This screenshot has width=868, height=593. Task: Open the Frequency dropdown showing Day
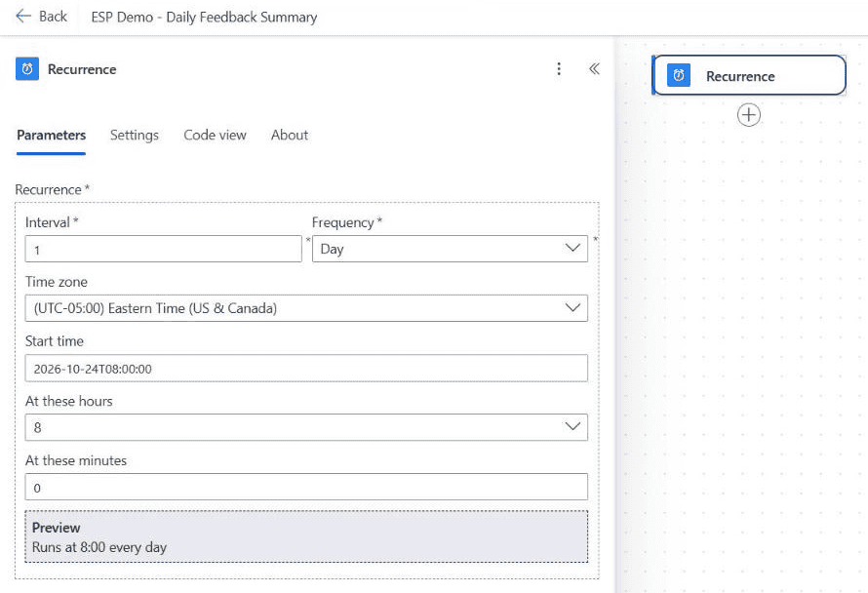(x=450, y=249)
